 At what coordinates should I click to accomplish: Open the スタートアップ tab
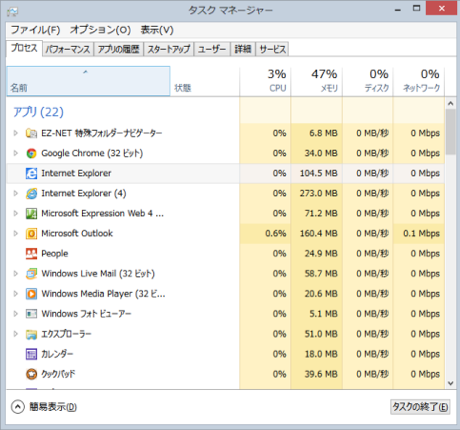click(169, 49)
